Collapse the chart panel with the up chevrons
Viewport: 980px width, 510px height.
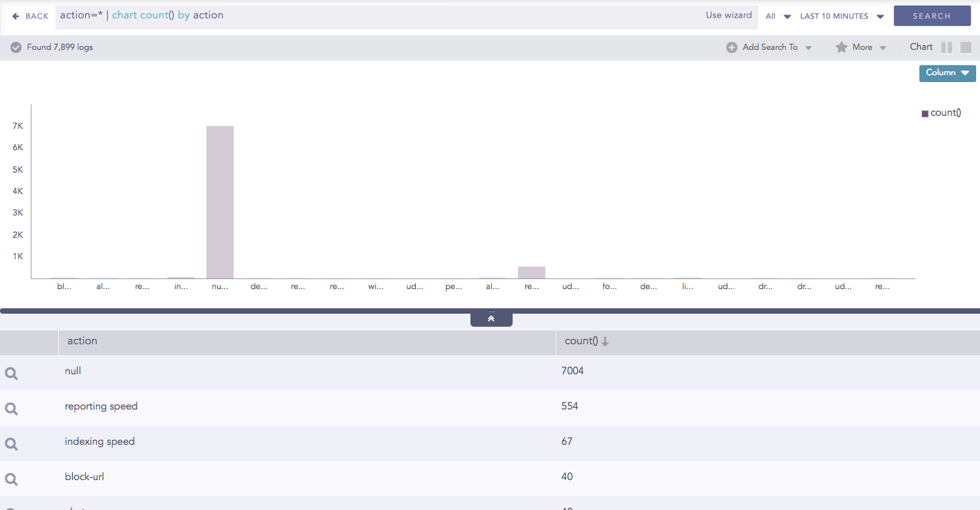click(491, 319)
